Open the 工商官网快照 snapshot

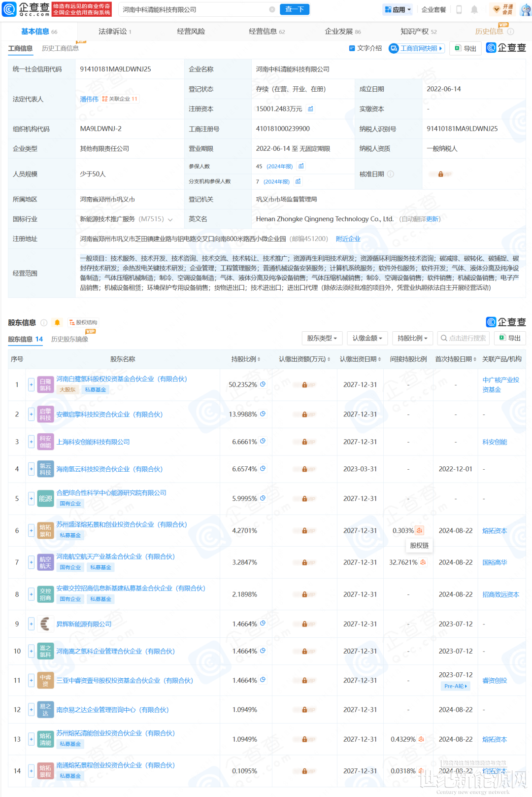(417, 48)
